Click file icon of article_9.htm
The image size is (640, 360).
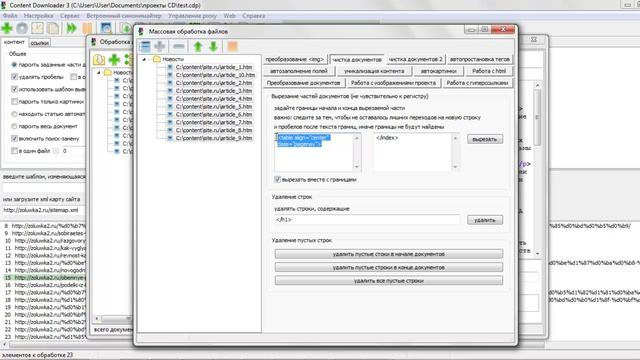click(170, 138)
